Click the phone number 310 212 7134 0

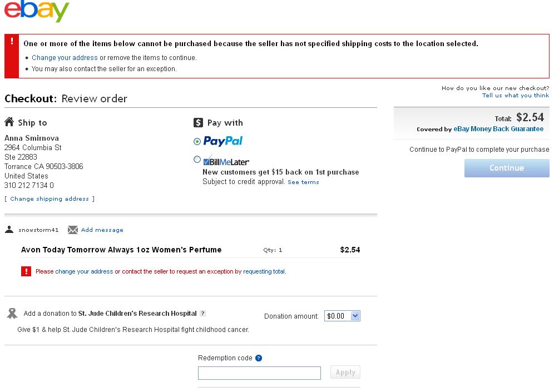tap(29, 185)
